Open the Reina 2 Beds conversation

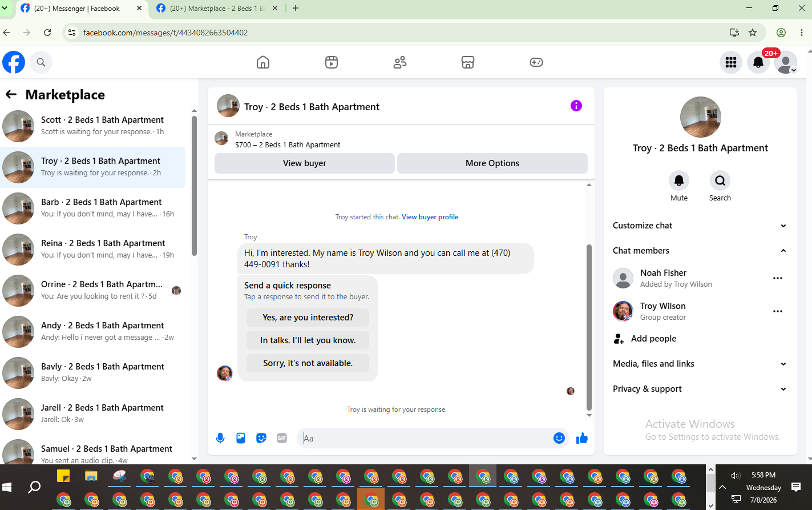pyautogui.click(x=94, y=250)
